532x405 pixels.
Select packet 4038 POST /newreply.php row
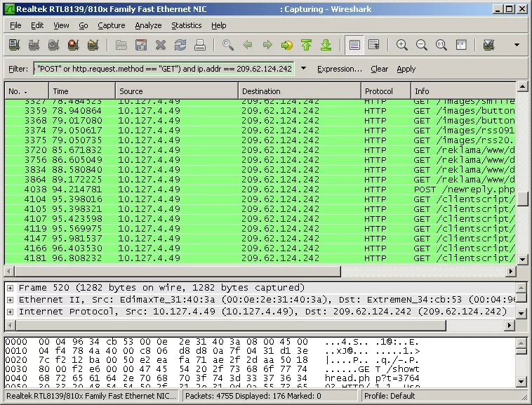pos(260,190)
